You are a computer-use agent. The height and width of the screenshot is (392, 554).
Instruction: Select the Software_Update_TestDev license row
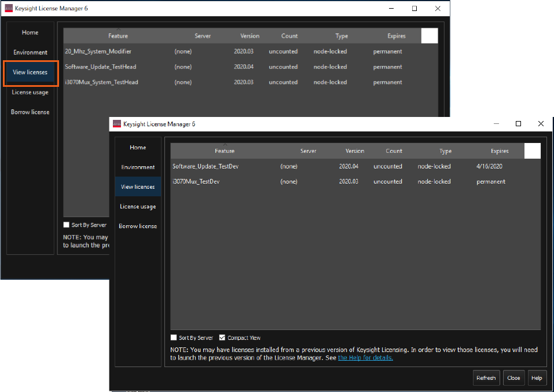coord(206,167)
